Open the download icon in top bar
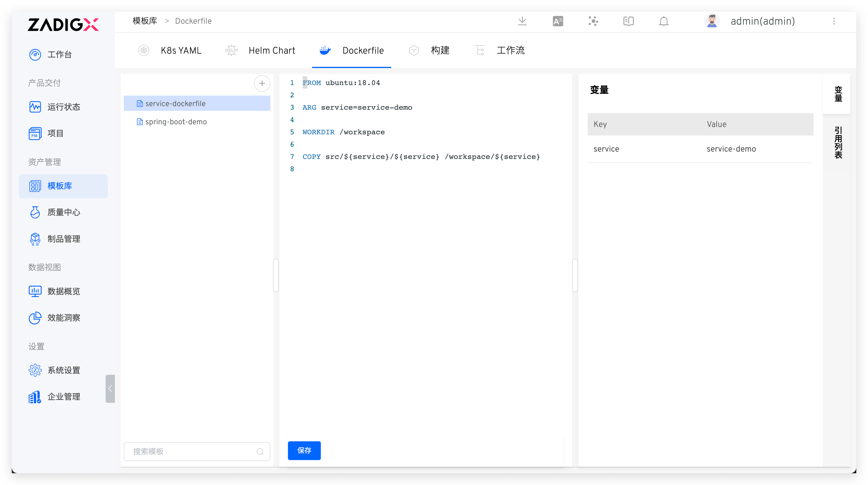Viewport: 868px width, 485px height. click(x=522, y=21)
